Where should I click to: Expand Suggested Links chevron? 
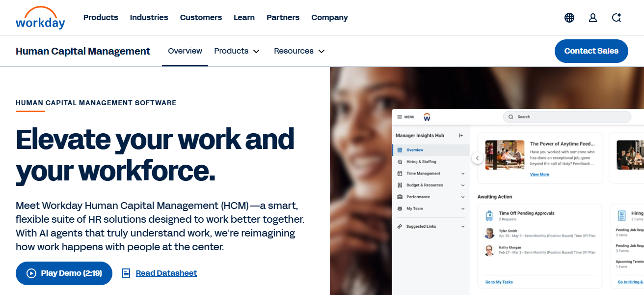463,227
